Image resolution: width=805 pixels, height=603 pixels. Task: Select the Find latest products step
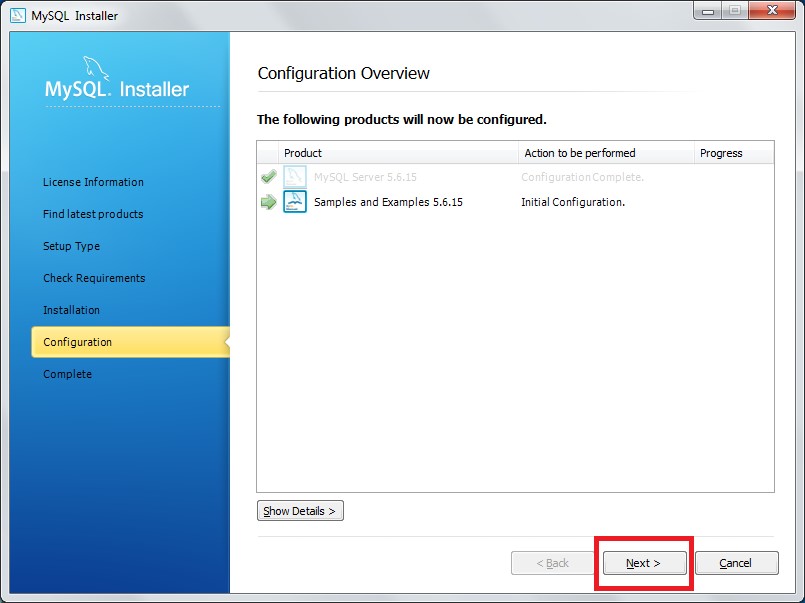point(93,214)
